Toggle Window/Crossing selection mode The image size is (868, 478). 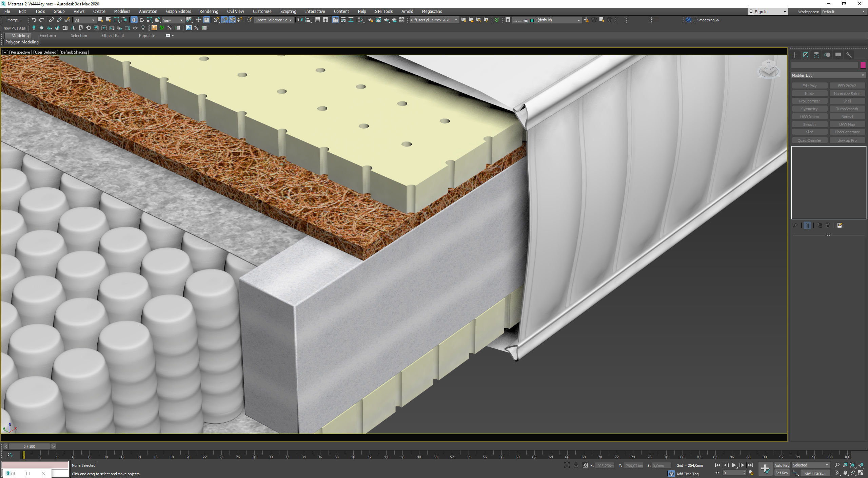124,20
